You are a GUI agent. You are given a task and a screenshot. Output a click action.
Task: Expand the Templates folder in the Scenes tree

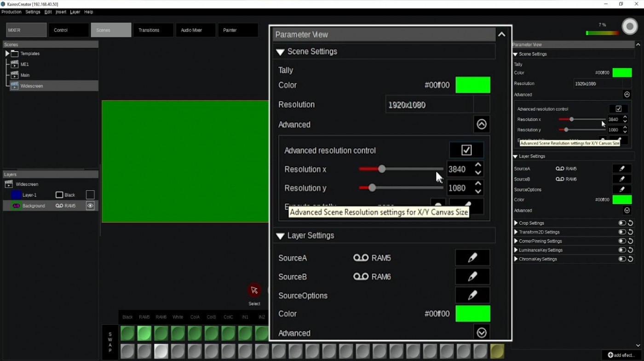click(x=7, y=54)
